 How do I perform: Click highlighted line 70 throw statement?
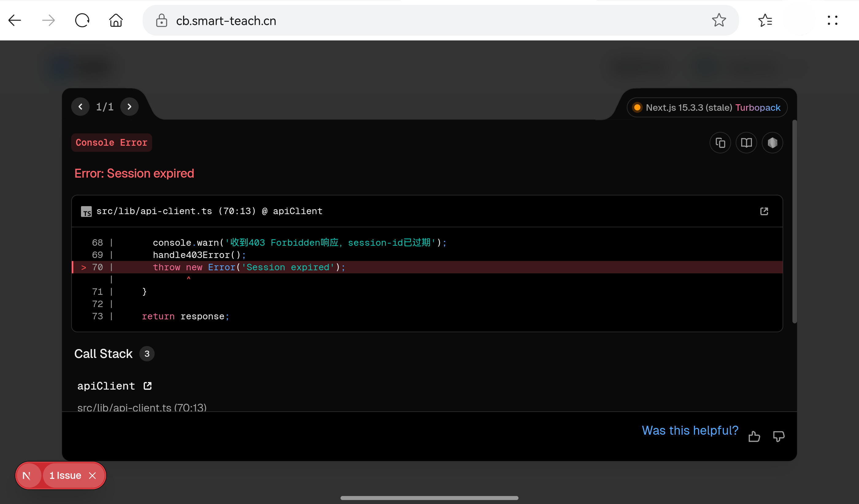click(427, 267)
